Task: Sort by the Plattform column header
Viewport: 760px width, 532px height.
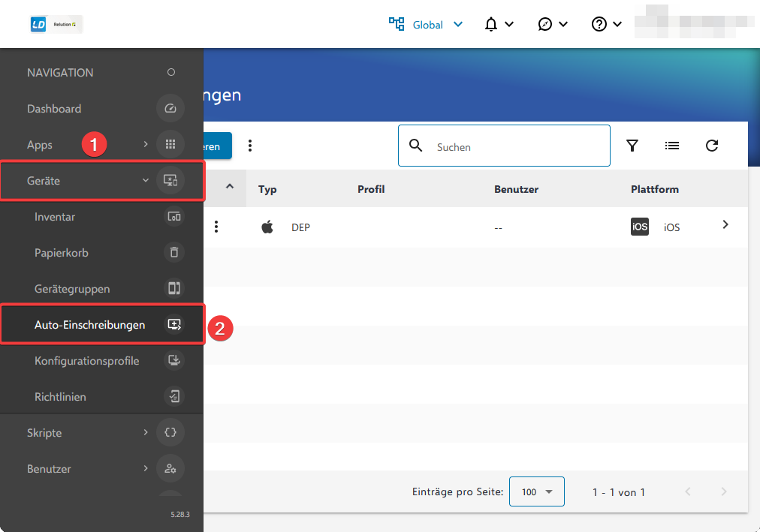Action: tap(655, 189)
